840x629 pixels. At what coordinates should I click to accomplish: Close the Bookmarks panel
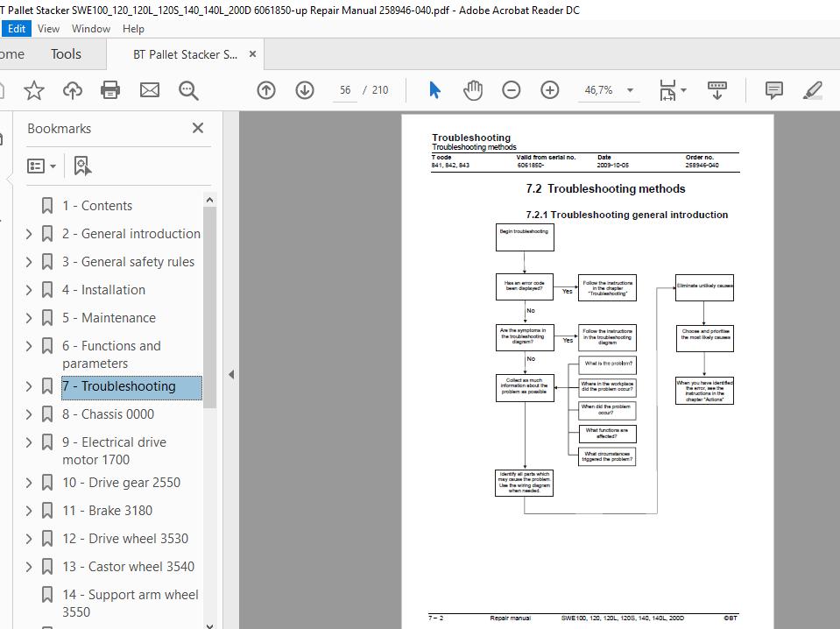pyautogui.click(x=198, y=128)
